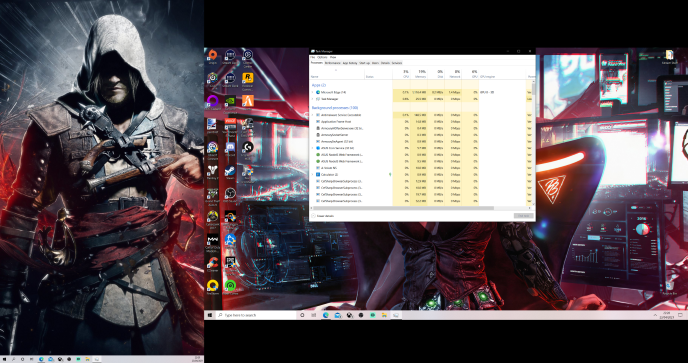
Task: Switch to the Services tab
Action: tap(397, 63)
